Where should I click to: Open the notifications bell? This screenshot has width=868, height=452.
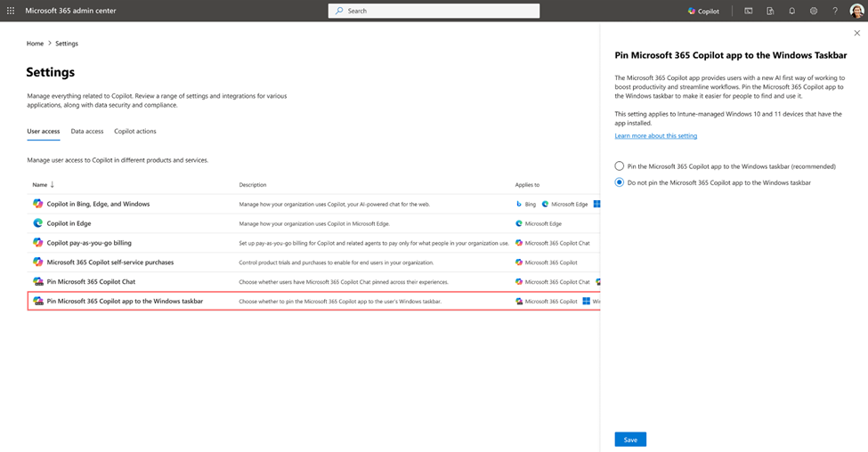click(791, 11)
